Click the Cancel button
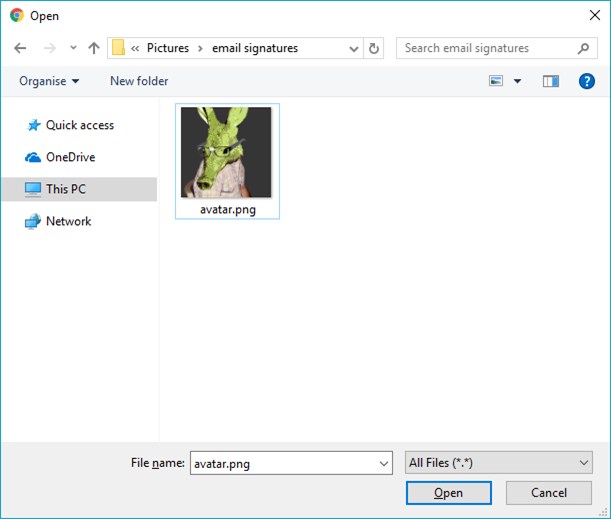 point(549,493)
